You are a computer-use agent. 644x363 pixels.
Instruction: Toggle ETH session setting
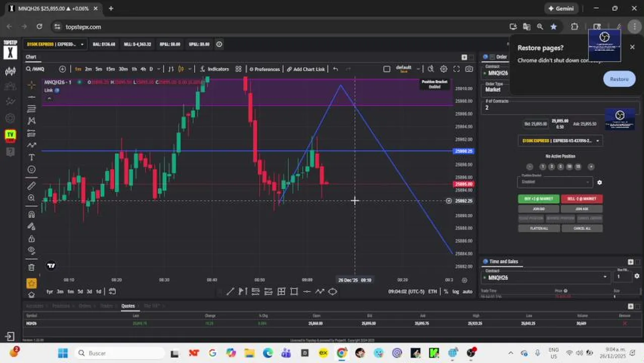click(432, 291)
